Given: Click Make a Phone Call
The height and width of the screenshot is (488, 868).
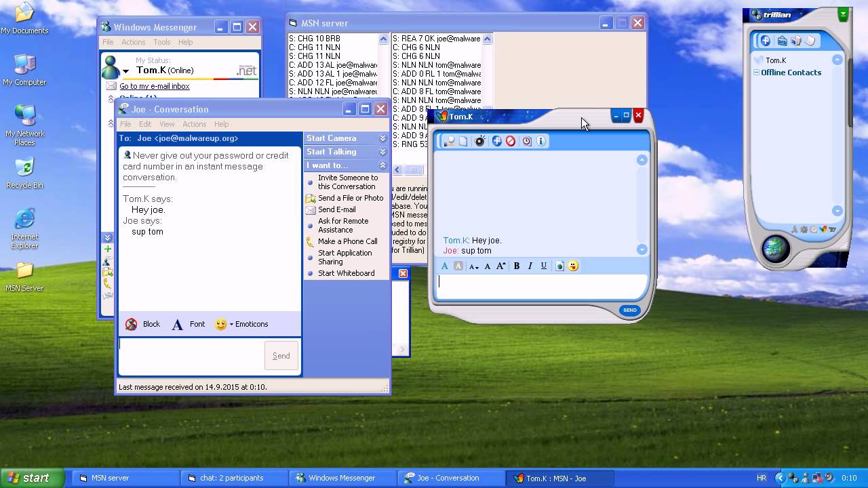Looking at the screenshot, I should [348, 241].
